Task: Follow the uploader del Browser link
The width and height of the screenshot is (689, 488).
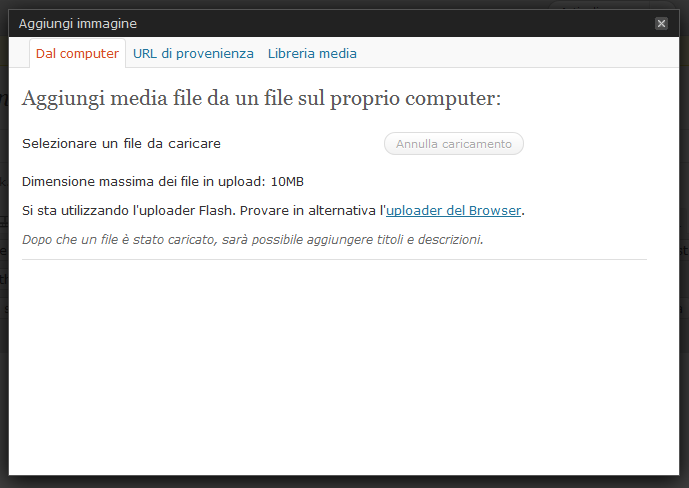Action: coord(453,210)
